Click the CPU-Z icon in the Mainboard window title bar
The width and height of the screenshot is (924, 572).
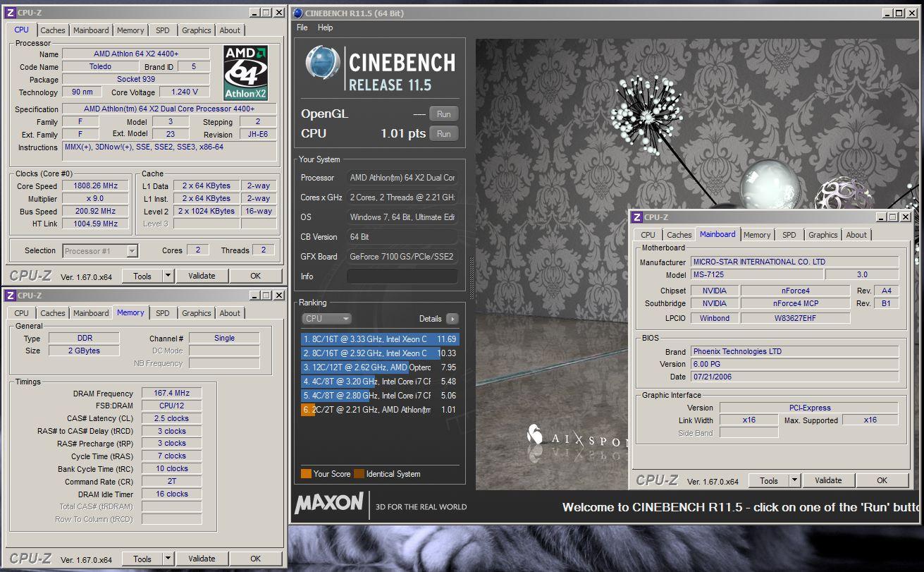pos(636,217)
